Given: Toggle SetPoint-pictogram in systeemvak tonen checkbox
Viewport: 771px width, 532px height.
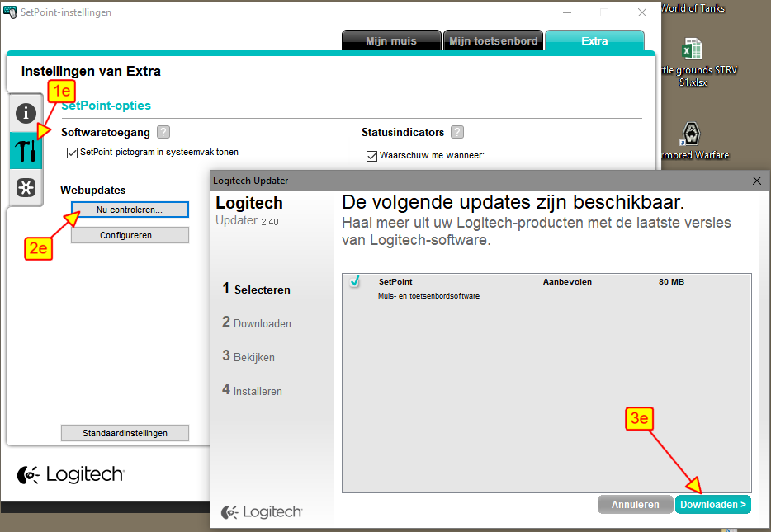Looking at the screenshot, I should point(73,153).
